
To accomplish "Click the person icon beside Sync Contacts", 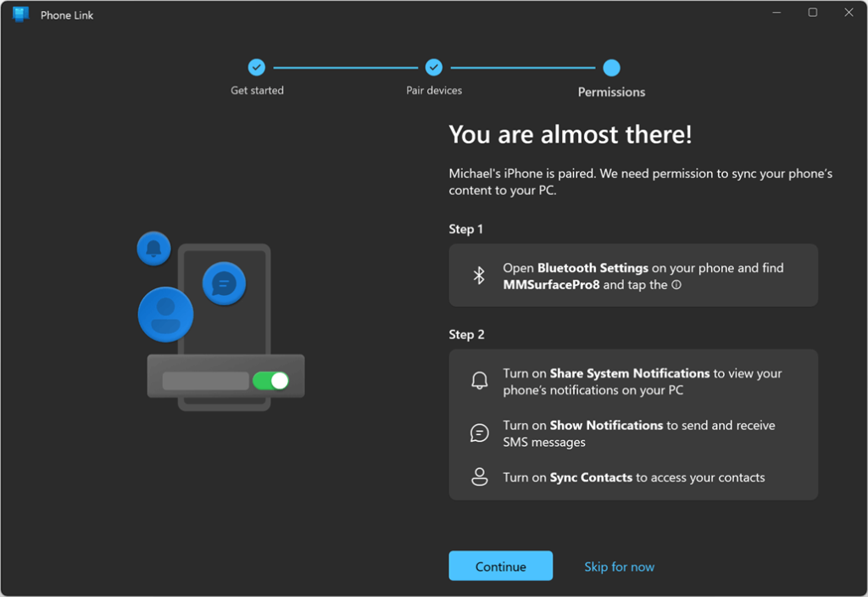I will coord(479,477).
